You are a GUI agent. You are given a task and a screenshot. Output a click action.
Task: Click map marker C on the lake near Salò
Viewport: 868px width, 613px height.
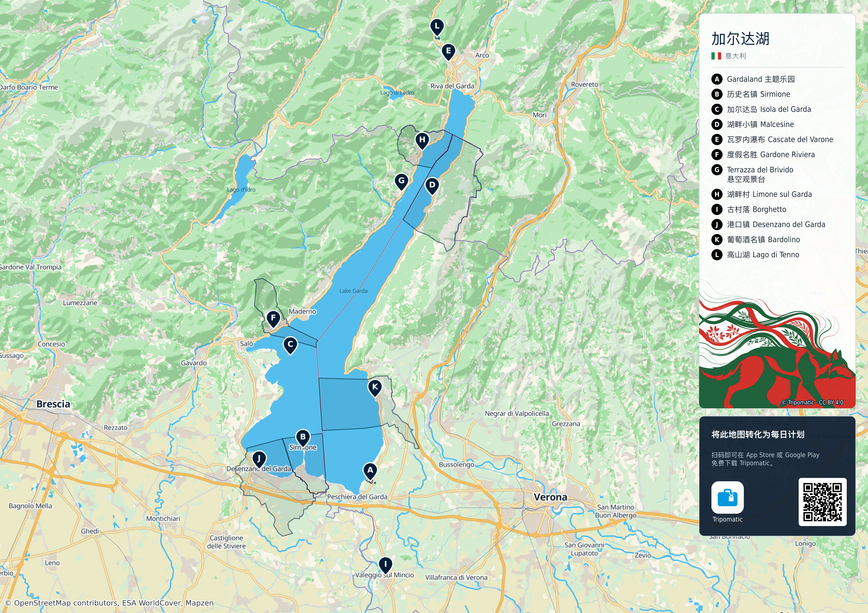(290, 345)
